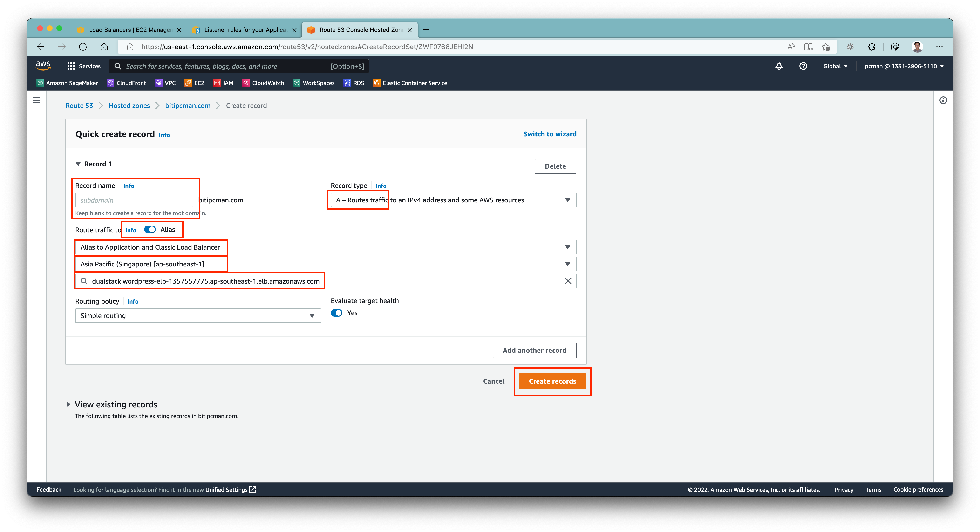
Task: Click the subdomain record name field
Action: tap(134, 200)
